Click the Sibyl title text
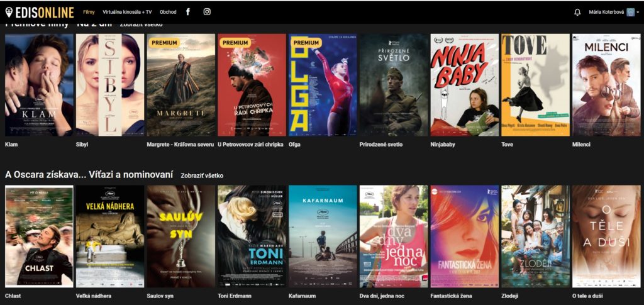The height and width of the screenshot is (305, 644). (x=82, y=145)
